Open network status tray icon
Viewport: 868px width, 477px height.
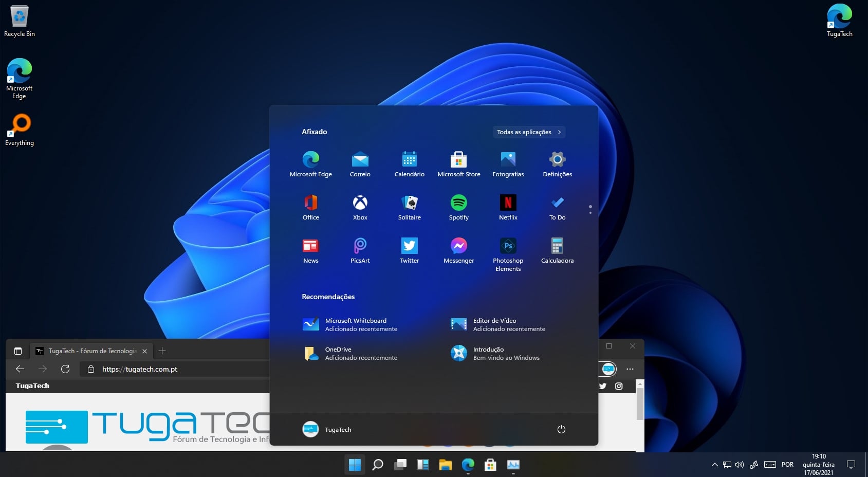727,465
